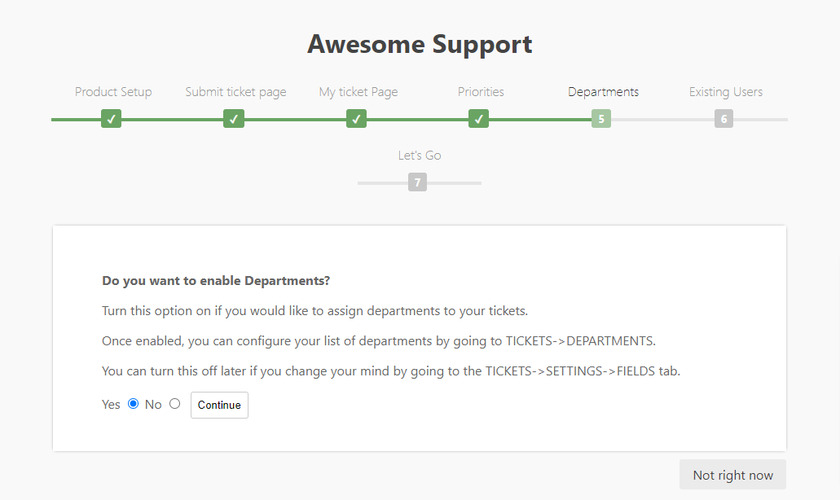Click the No label text

coord(153,405)
